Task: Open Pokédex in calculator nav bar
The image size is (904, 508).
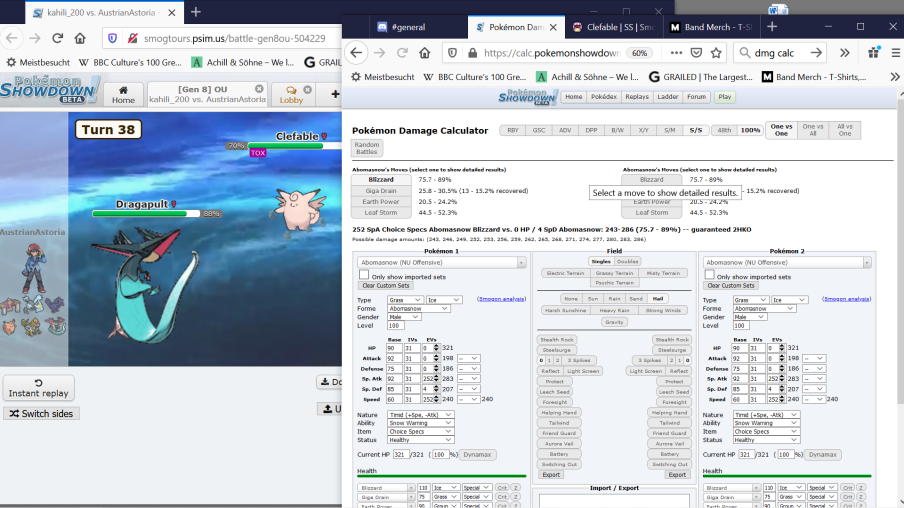Action: pyautogui.click(x=604, y=97)
